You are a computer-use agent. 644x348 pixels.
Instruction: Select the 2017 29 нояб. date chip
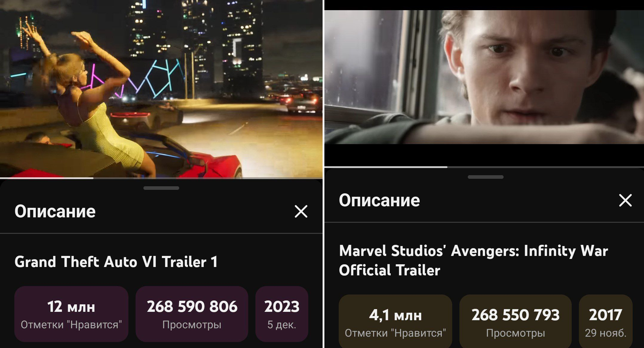(605, 322)
